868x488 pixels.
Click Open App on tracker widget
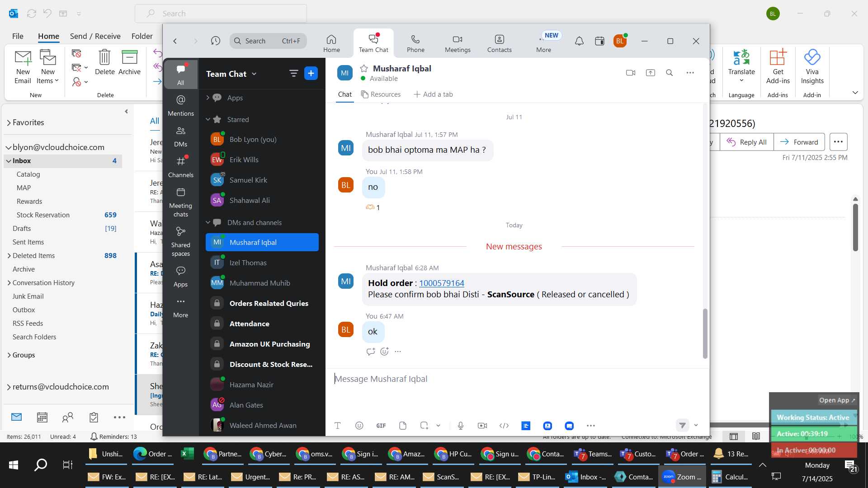837,400
